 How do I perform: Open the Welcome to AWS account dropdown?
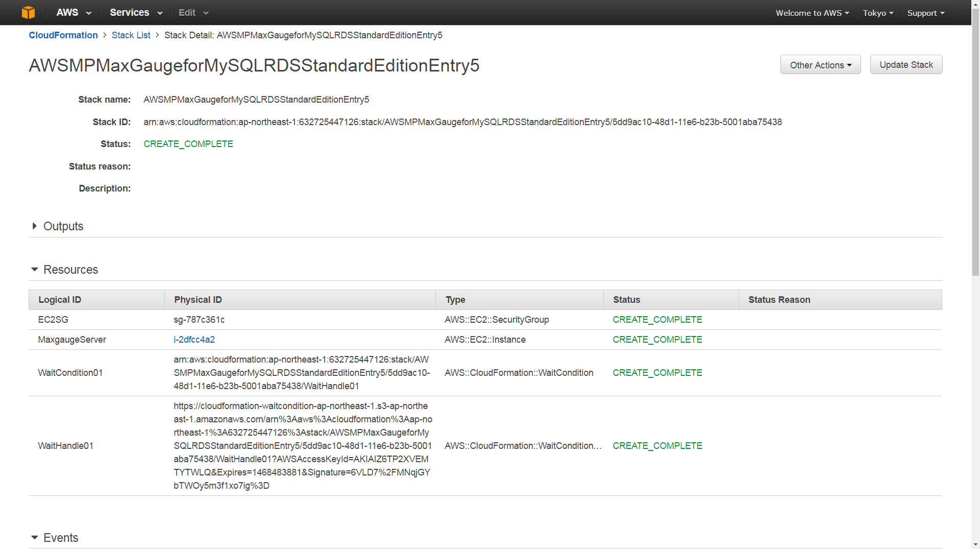point(813,13)
